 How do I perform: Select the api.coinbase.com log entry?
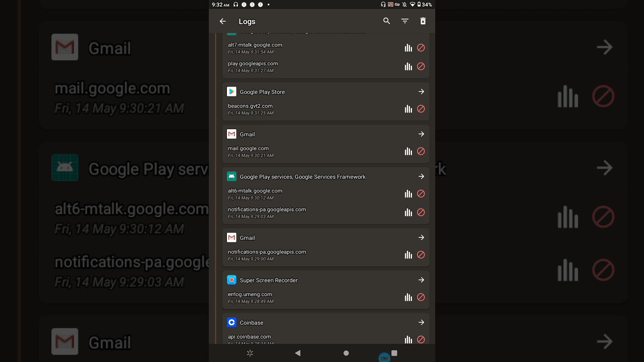pyautogui.click(x=326, y=339)
